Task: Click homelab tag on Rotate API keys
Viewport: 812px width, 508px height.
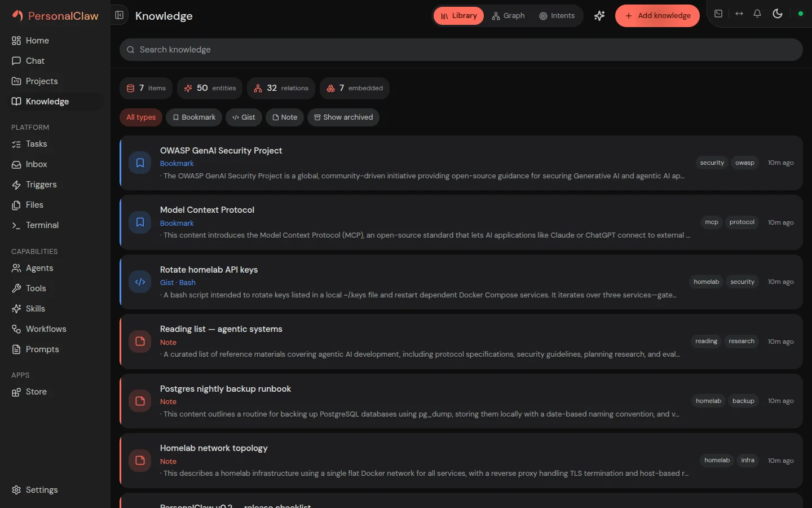Action: coord(706,282)
